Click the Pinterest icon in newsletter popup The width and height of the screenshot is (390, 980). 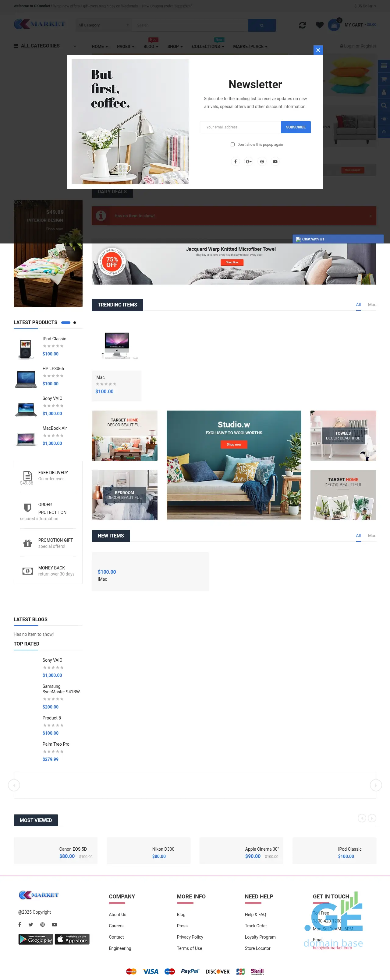coord(262,162)
